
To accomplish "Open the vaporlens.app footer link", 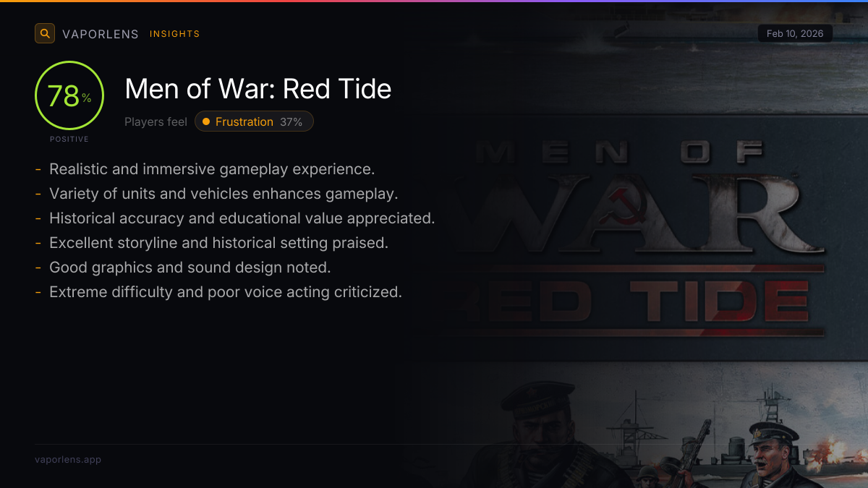I will coord(68,459).
